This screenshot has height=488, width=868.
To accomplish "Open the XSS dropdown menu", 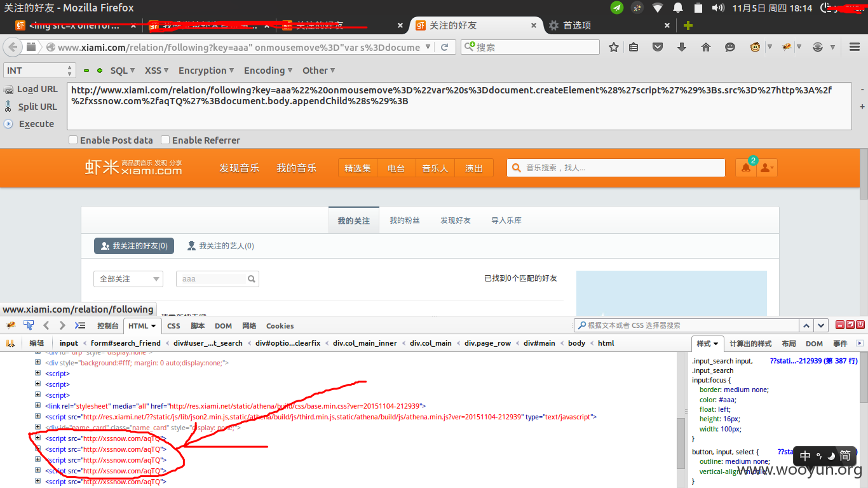I will (157, 71).
